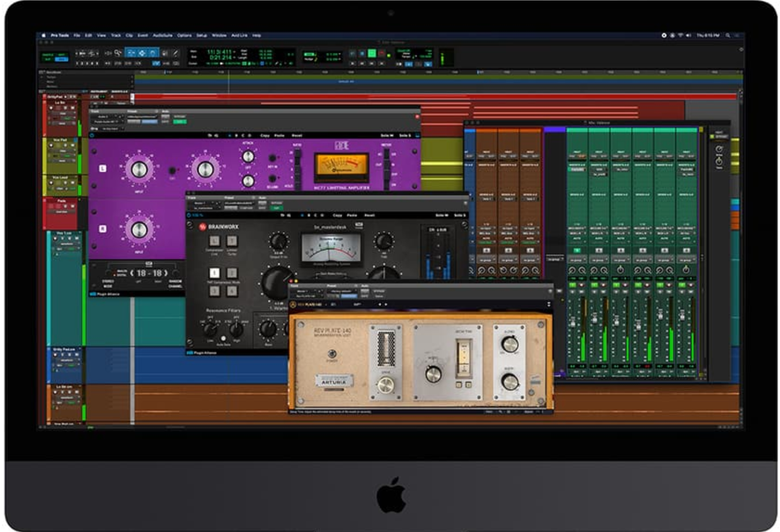Select the R channel button on MC77
The height and width of the screenshot is (532, 780).
(x=101, y=228)
